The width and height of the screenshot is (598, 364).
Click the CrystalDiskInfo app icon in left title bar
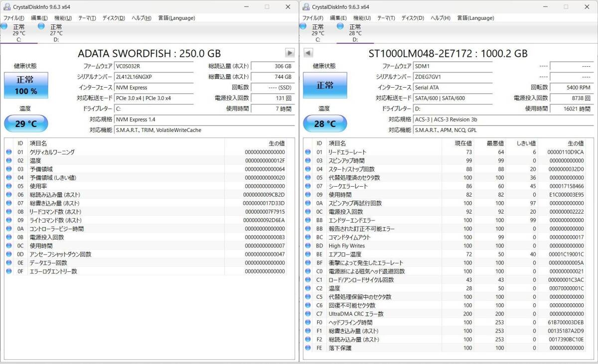(x=6, y=6)
